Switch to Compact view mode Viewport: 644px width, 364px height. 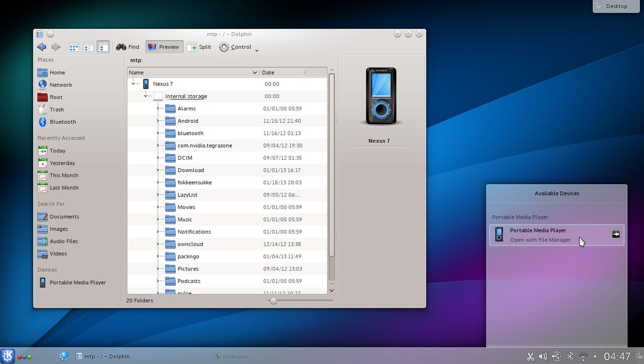coord(89,47)
